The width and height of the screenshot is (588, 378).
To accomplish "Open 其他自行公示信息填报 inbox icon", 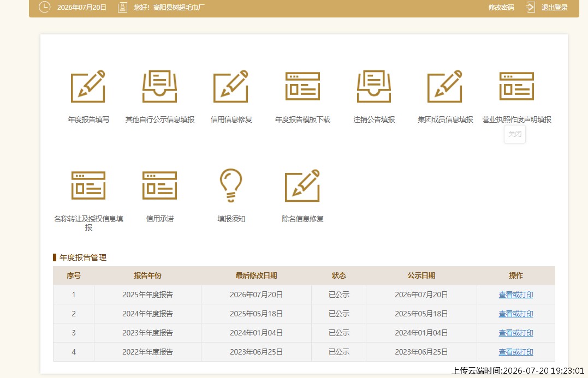I will [x=160, y=86].
